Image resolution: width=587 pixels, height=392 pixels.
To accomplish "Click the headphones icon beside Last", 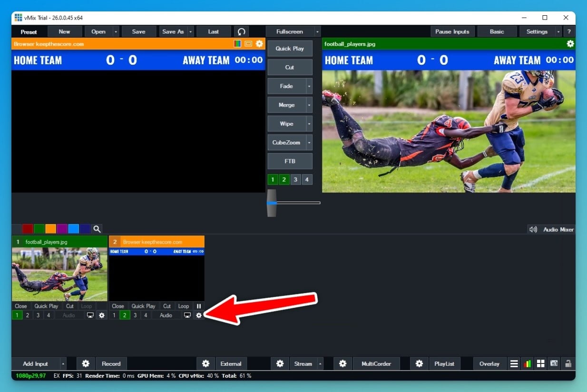I will click(x=241, y=31).
